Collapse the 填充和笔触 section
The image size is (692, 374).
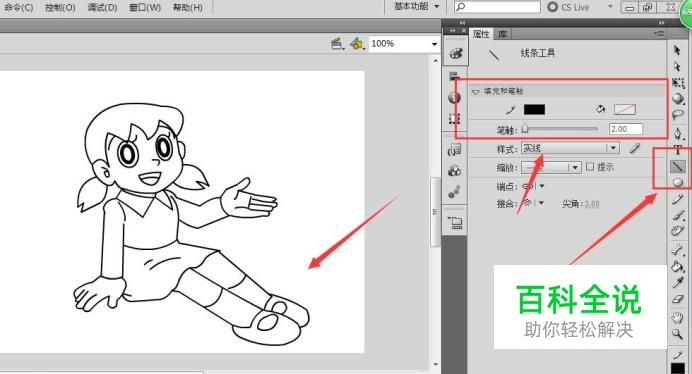[475, 92]
